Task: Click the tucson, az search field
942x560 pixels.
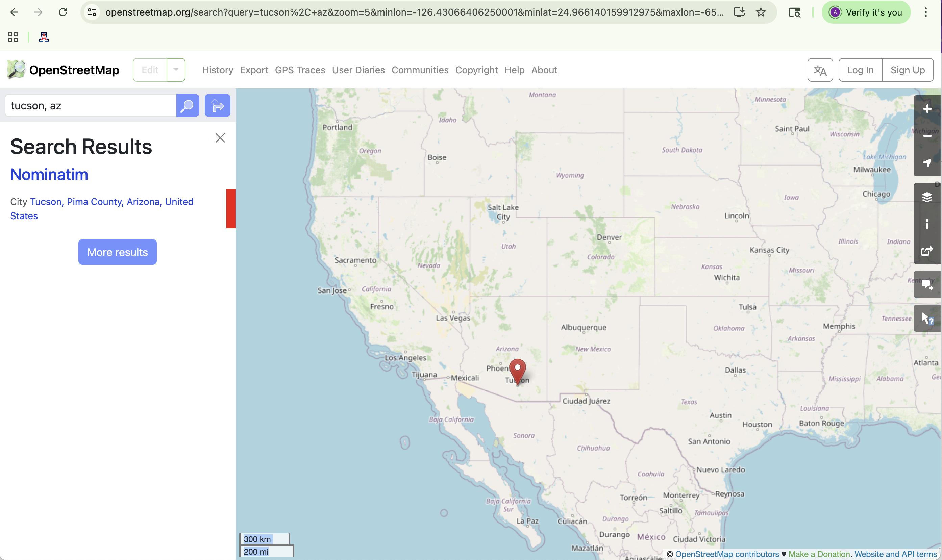Action: pos(91,106)
